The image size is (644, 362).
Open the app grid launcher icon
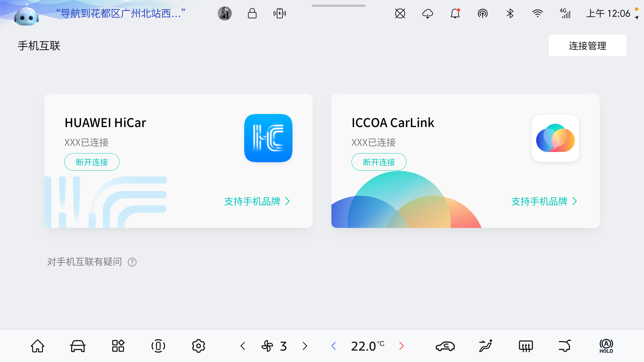[118, 346]
